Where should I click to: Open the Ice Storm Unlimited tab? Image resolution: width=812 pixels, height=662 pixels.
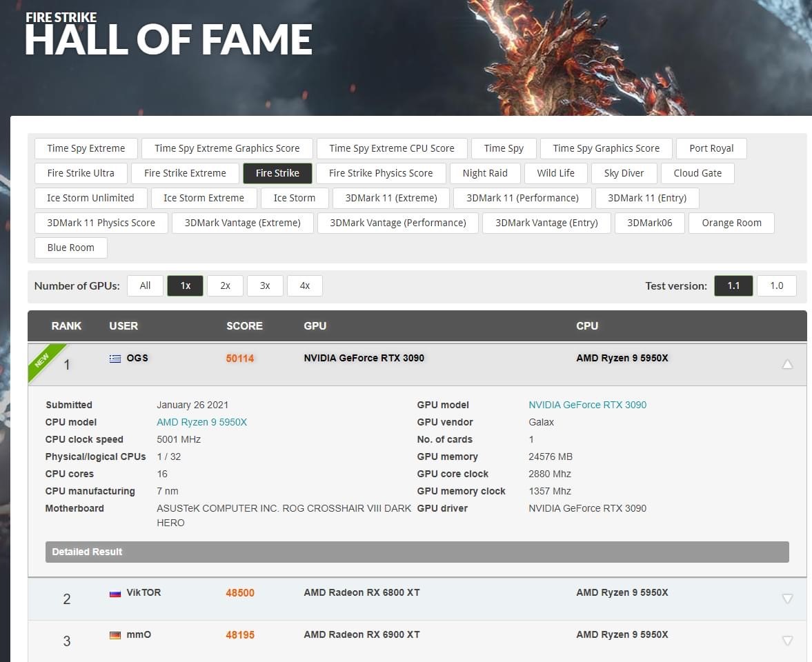pos(90,198)
